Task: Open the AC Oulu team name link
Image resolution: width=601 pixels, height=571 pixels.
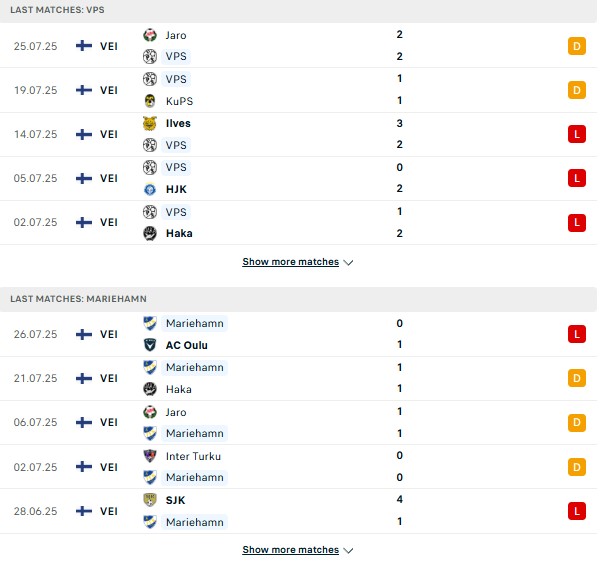Action: coord(187,345)
